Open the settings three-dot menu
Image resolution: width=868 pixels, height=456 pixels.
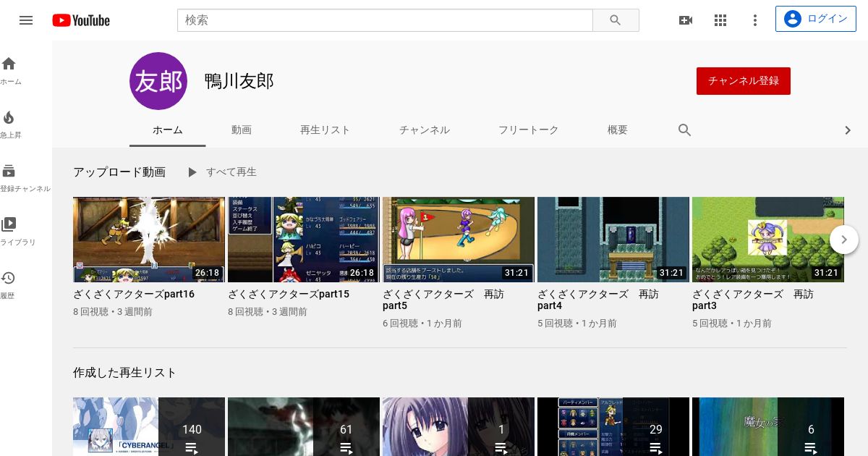click(x=755, y=20)
